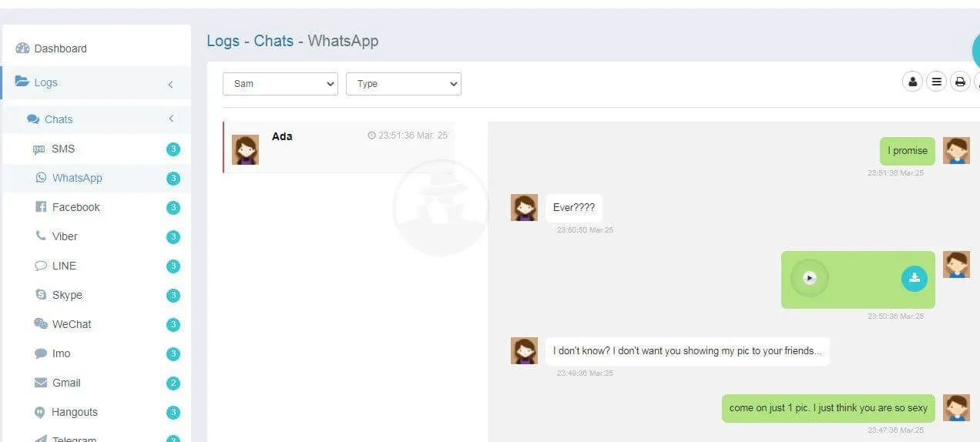Click message about showing pic to friends

687,351
